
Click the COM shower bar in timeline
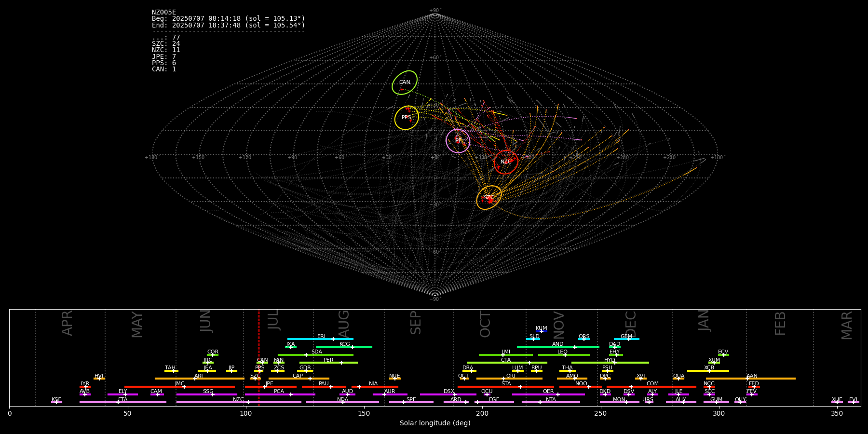(651, 386)
